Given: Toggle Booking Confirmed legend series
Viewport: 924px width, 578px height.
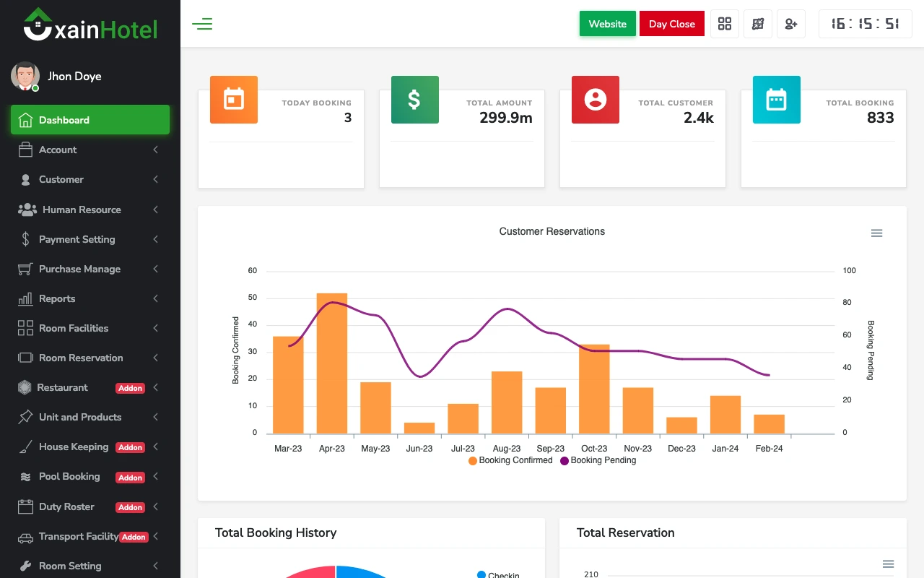Looking at the screenshot, I should 510,460.
